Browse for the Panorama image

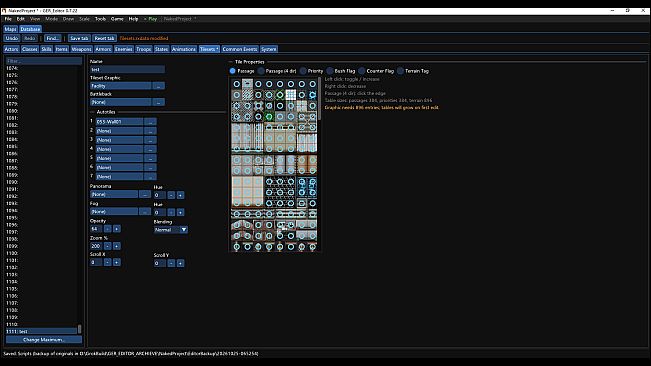[145, 194]
